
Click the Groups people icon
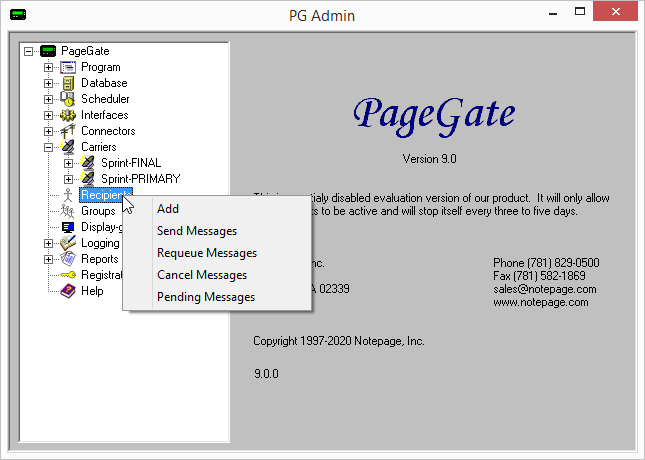pos(67,211)
